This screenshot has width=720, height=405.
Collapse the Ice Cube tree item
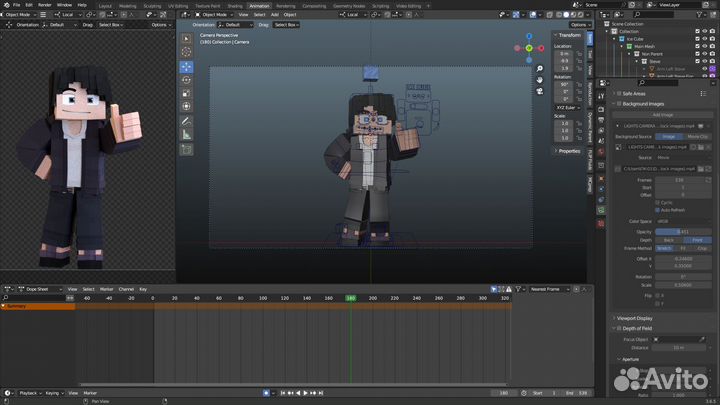(x=614, y=39)
